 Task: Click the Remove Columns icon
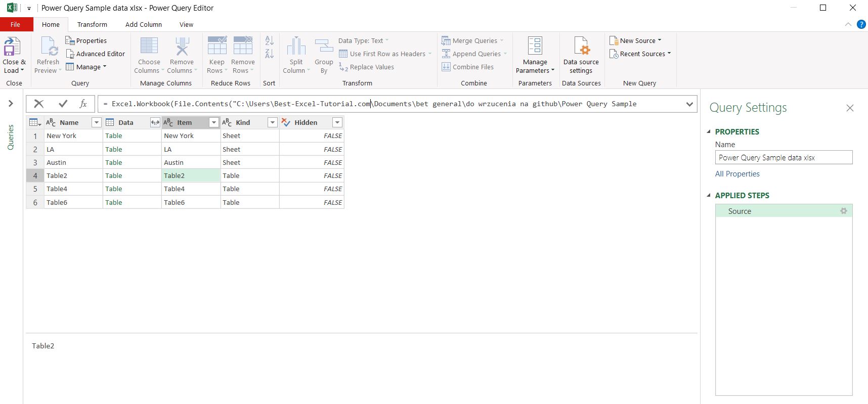[x=182, y=46]
